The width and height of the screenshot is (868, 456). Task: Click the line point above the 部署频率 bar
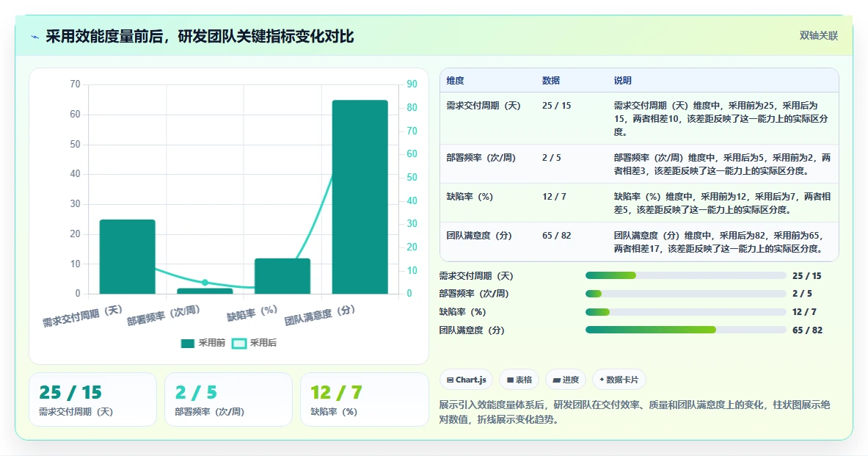pyautogui.click(x=205, y=283)
